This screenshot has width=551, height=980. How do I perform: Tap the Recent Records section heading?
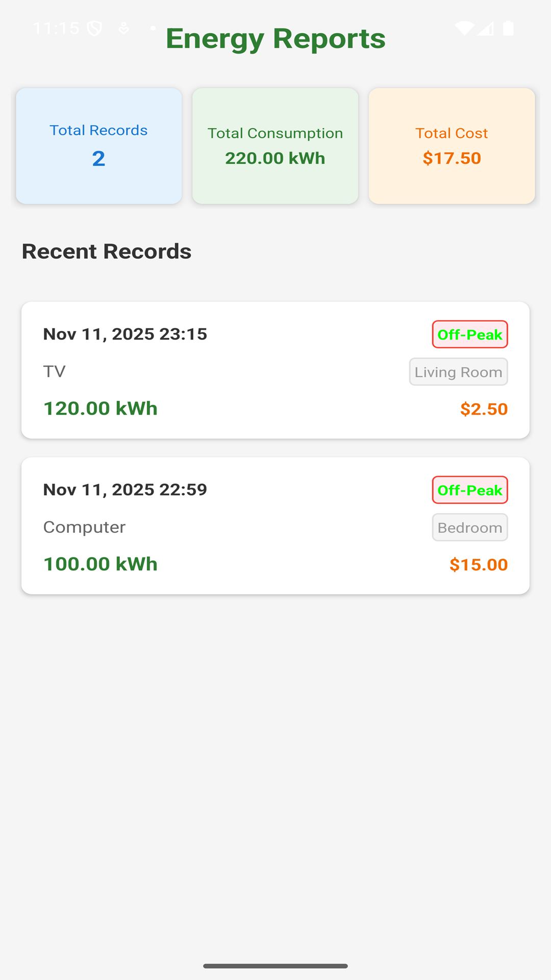pyautogui.click(x=107, y=252)
